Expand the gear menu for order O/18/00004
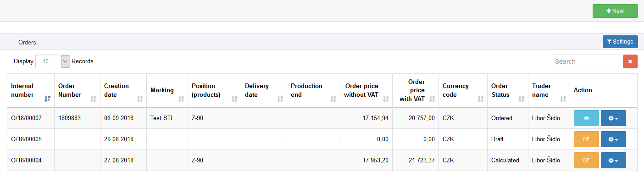This screenshot has width=644, height=172. click(x=613, y=161)
